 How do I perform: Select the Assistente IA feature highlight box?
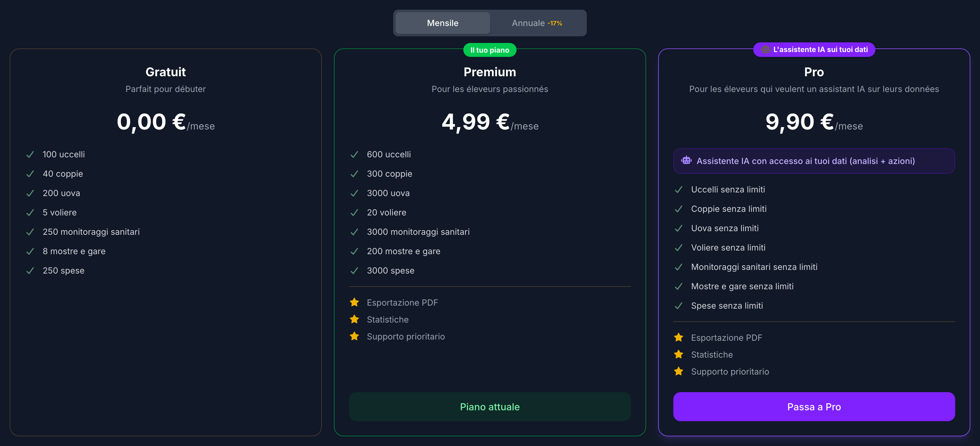tap(814, 161)
